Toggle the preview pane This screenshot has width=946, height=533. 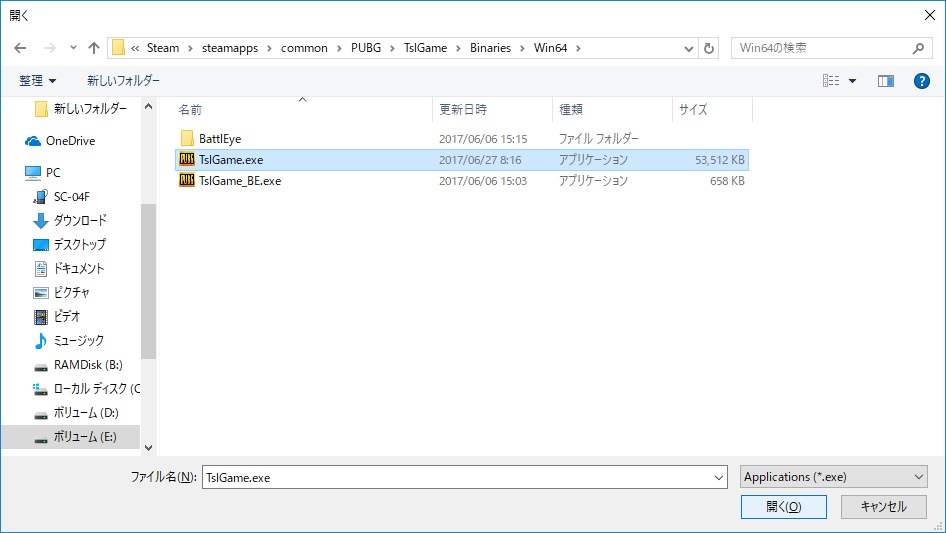tap(886, 81)
